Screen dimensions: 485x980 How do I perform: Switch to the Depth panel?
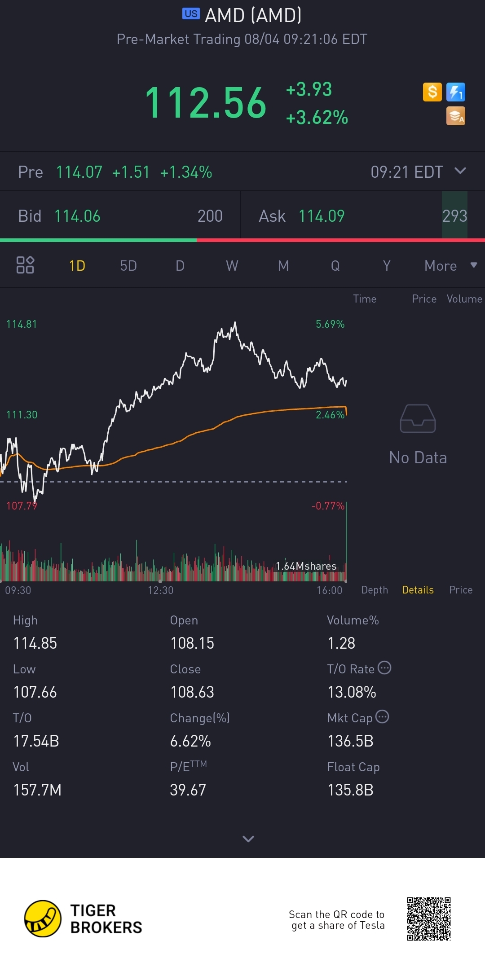pyautogui.click(x=375, y=590)
